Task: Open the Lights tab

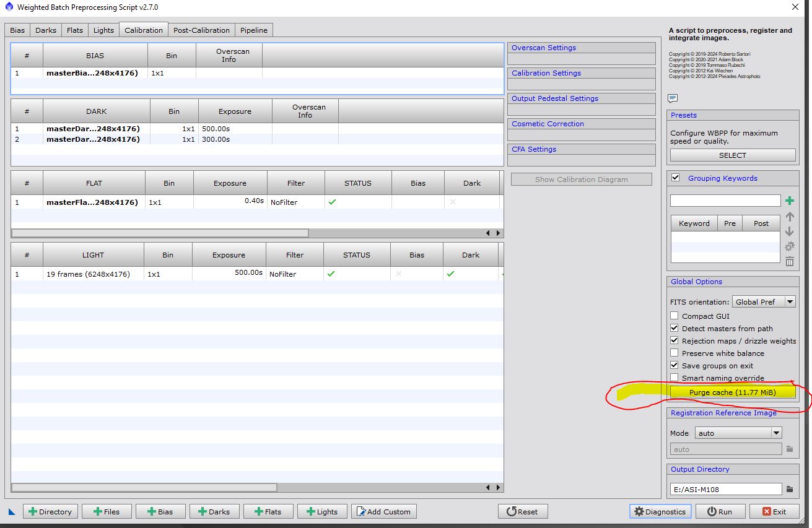Action: point(103,30)
